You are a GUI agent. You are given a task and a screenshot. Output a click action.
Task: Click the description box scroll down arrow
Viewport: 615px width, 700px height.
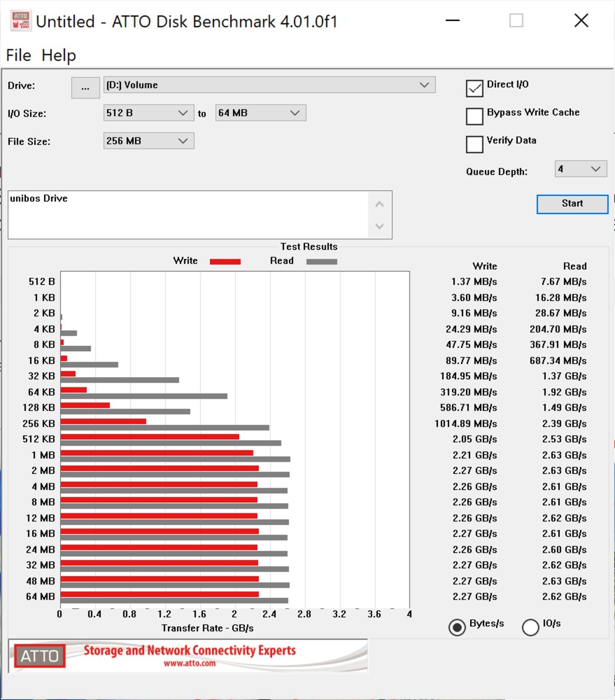[x=379, y=226]
